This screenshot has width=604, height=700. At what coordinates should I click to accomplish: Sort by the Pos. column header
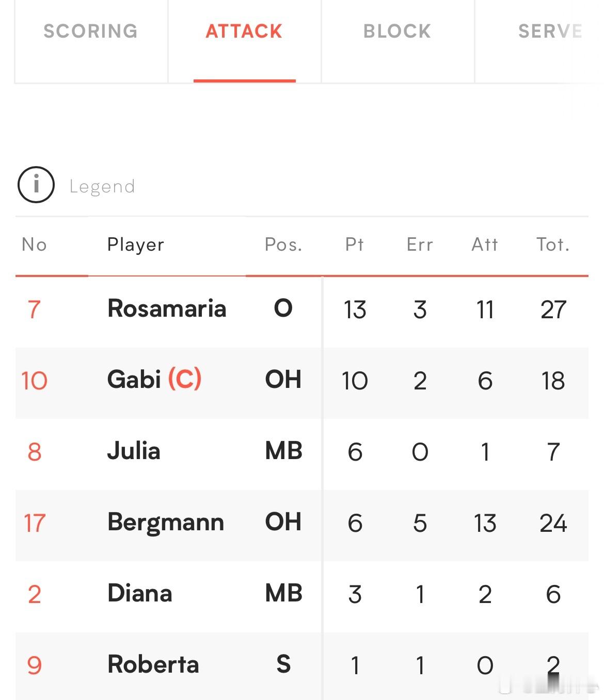(283, 244)
